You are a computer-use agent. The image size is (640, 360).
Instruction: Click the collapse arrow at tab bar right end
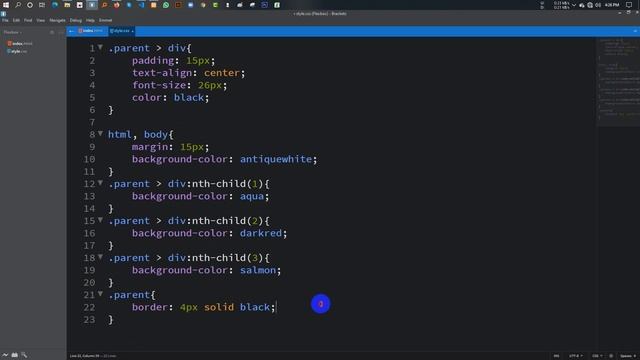coord(635,31)
